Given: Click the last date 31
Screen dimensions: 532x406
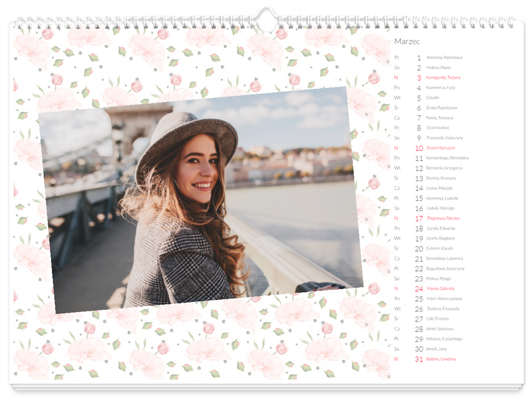Looking at the screenshot, I should (419, 359).
